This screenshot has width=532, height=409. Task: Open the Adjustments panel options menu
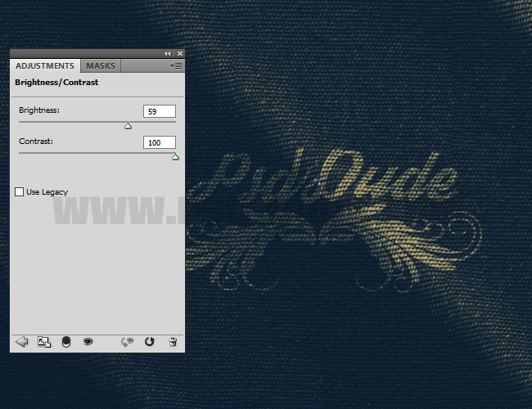[176, 65]
